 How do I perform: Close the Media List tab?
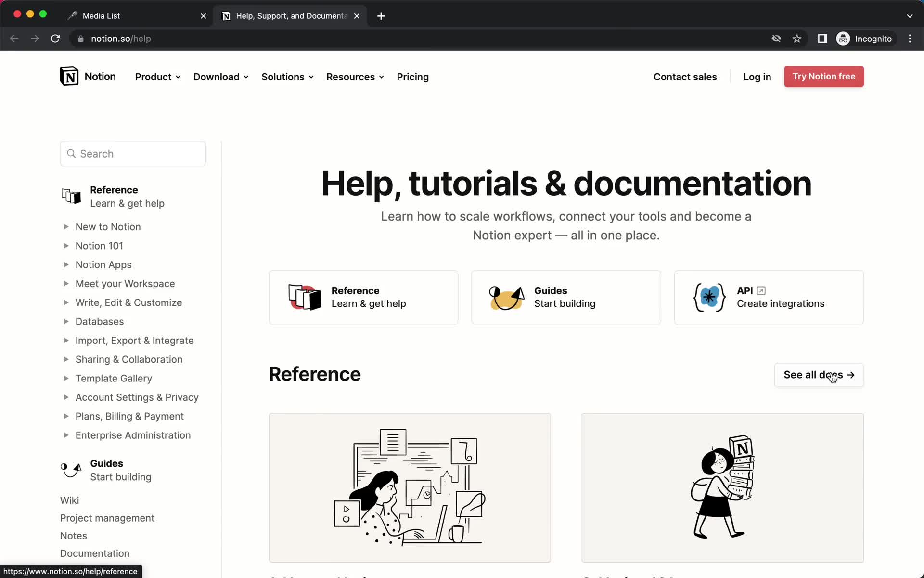[204, 16]
